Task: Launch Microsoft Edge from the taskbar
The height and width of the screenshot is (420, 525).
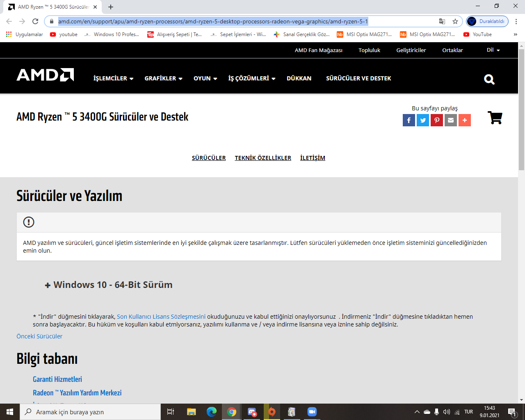Action: point(212,412)
